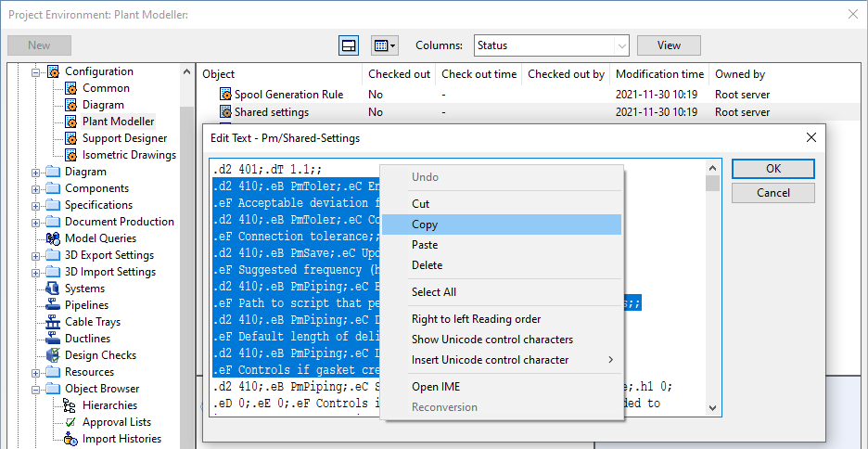This screenshot has height=449, width=868.
Task: Collapse the Configuration tree node
Action: [x=37, y=71]
